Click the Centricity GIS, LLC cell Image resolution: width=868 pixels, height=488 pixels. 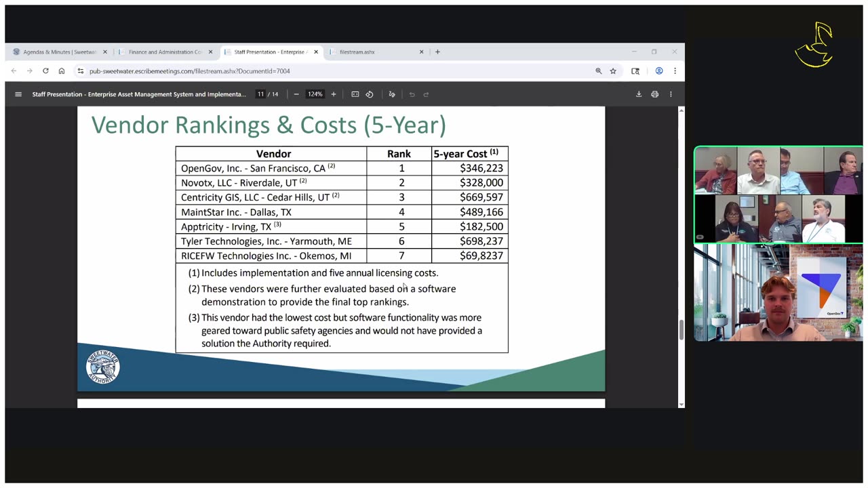tap(271, 197)
